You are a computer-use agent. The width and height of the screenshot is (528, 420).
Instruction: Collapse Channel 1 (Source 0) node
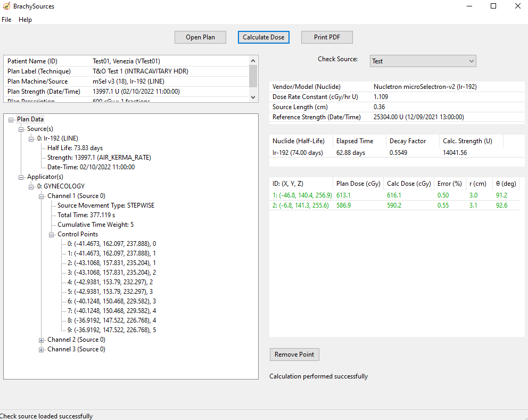click(x=41, y=196)
